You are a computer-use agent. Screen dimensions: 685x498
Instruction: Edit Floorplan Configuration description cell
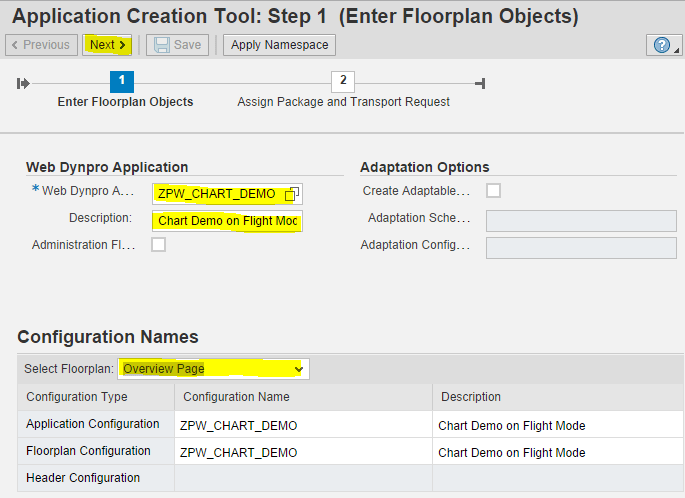[558, 452]
